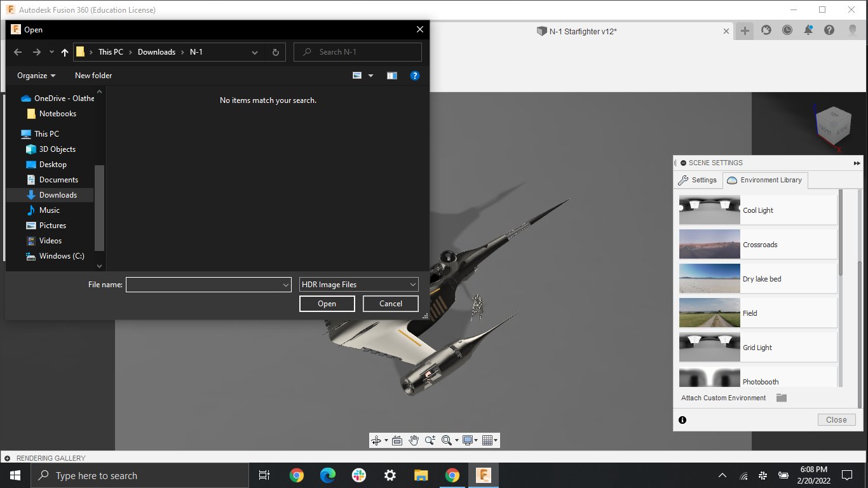Close the Scene Settings panel via Close button
This screenshot has width=868, height=488.
pos(836,419)
